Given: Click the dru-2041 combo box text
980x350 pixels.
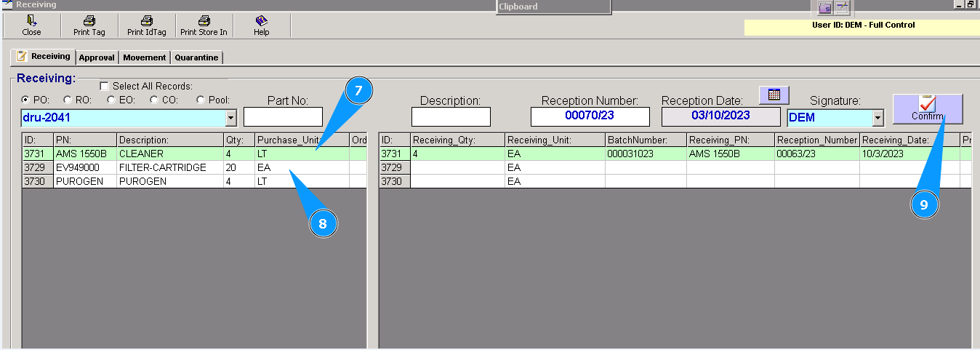Looking at the screenshot, I should pos(123,117).
